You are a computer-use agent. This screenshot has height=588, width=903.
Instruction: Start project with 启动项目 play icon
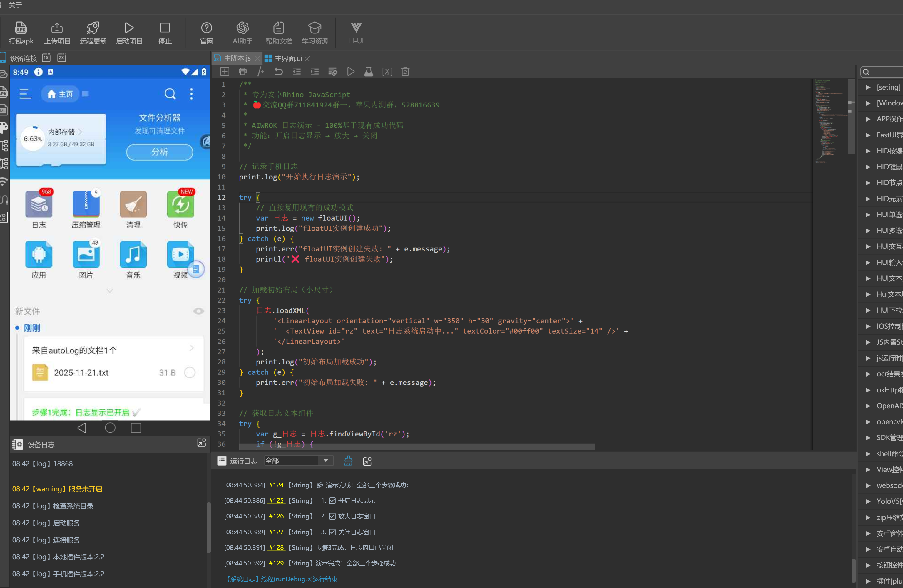(129, 28)
